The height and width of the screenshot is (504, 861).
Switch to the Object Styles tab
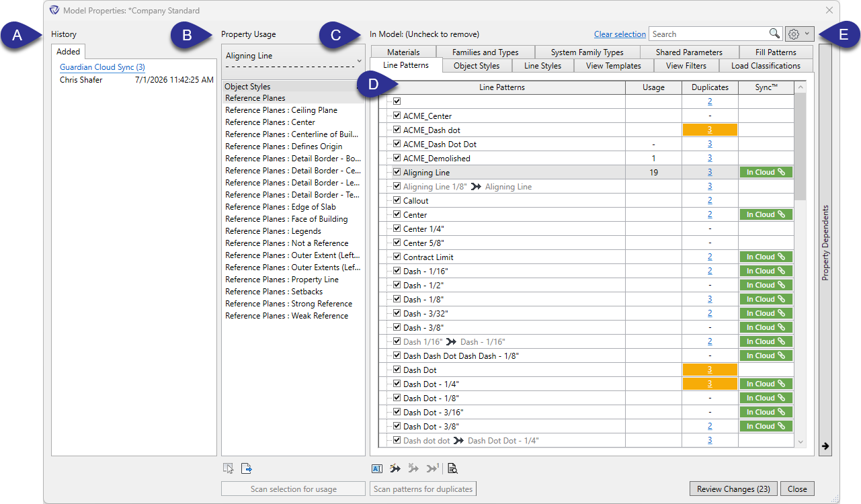click(477, 66)
